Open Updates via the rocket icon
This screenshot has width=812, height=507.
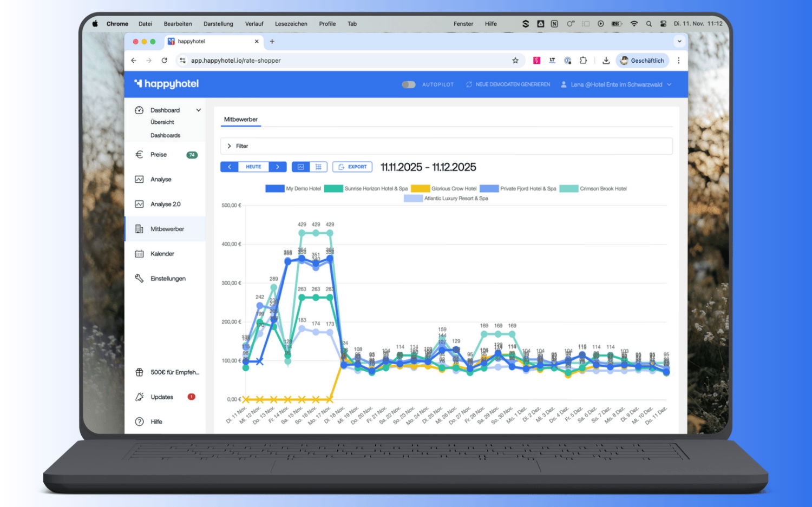pos(139,397)
